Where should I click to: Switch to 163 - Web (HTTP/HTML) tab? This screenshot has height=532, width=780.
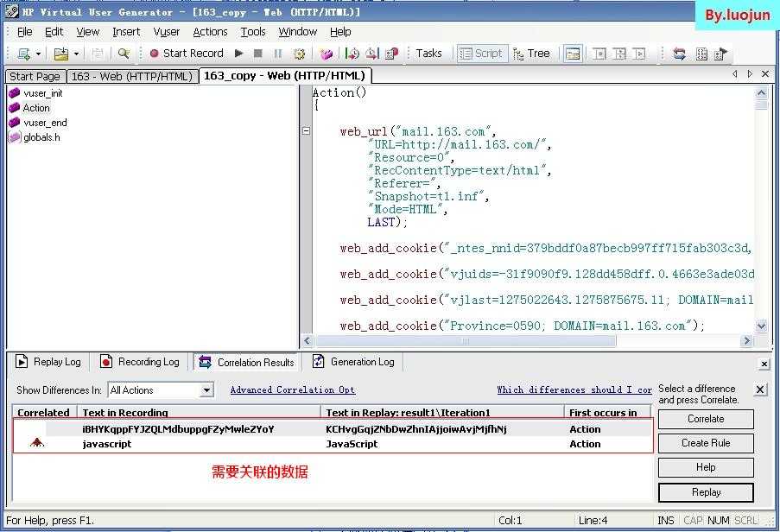click(132, 76)
